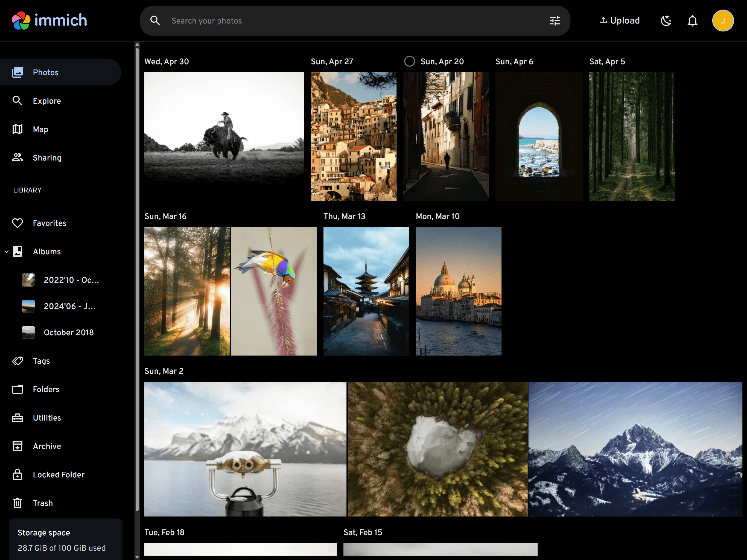Click the Immich logo
Viewport: 747px width, 560px height.
(49, 21)
